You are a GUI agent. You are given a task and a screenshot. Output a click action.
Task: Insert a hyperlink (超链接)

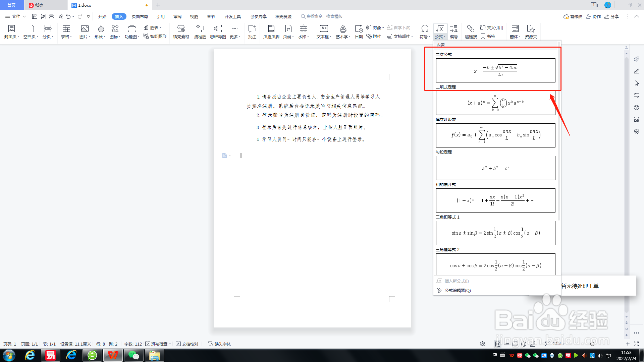[471, 32]
